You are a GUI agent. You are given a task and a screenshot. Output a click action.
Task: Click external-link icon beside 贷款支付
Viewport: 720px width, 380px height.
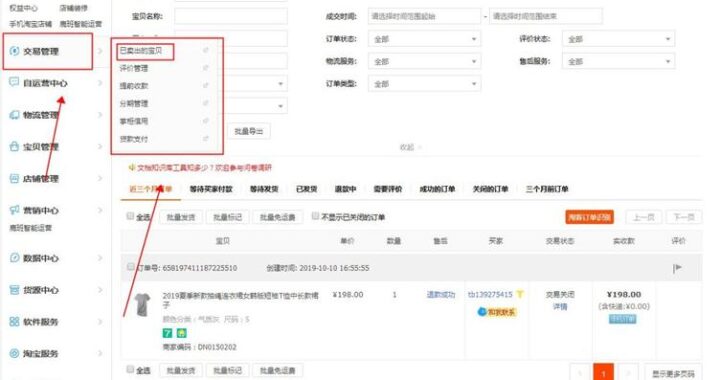[206, 139]
